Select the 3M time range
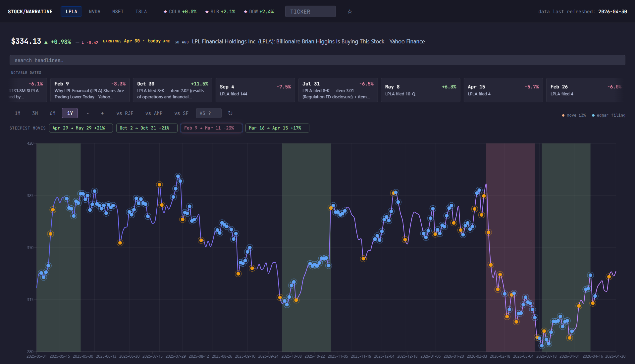Image resolution: width=635 pixels, height=364 pixels. (x=35, y=113)
